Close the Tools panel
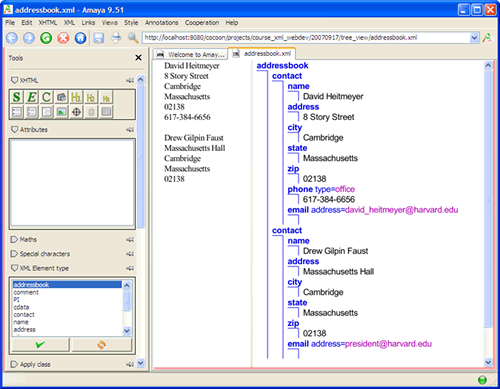 (x=138, y=58)
